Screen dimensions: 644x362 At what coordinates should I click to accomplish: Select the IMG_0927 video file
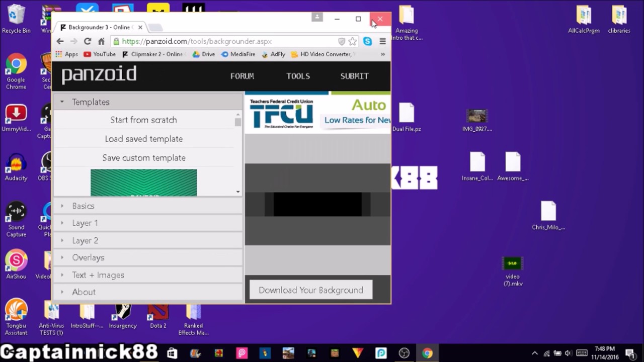pyautogui.click(x=477, y=120)
